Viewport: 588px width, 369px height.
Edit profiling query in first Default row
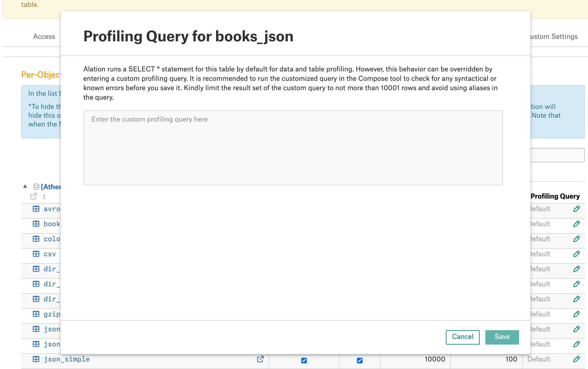tap(576, 209)
